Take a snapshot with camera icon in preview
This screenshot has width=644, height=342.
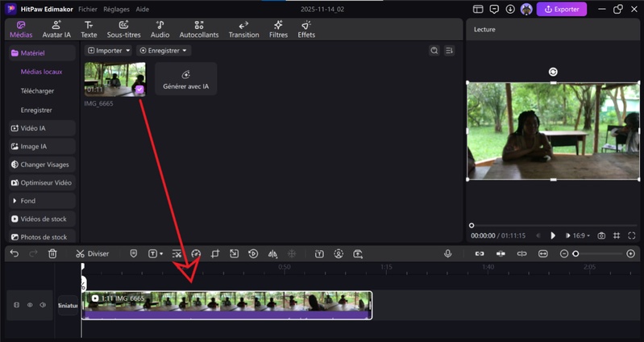pos(601,236)
